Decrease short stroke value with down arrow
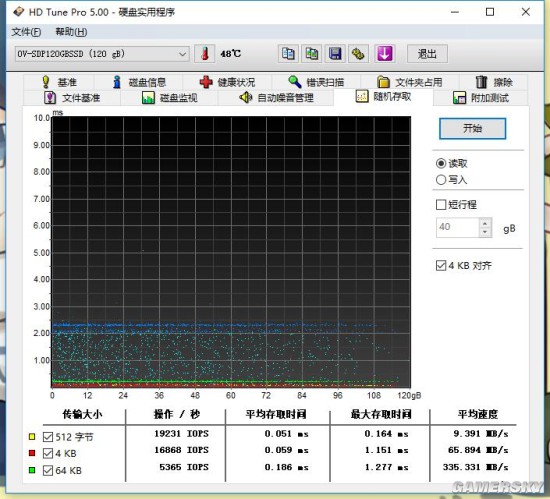 pos(485,232)
